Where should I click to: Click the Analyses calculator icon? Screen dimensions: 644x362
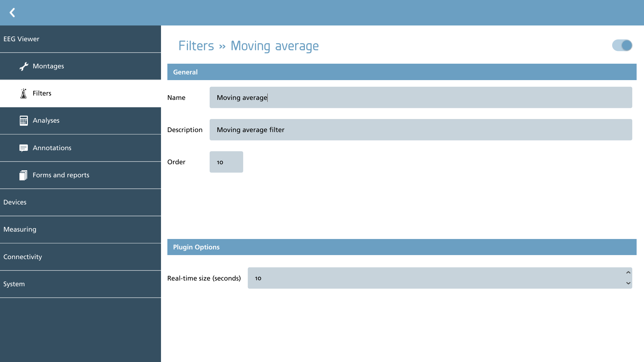click(23, 121)
